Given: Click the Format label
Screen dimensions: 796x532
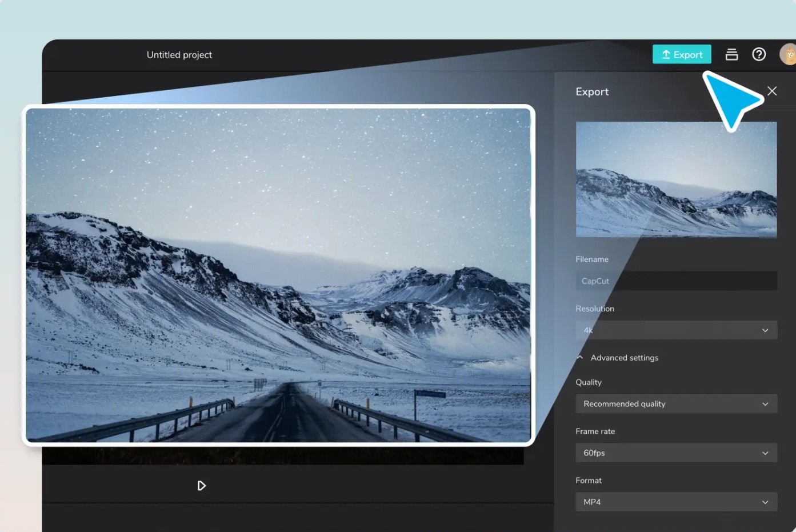Looking at the screenshot, I should point(589,481).
